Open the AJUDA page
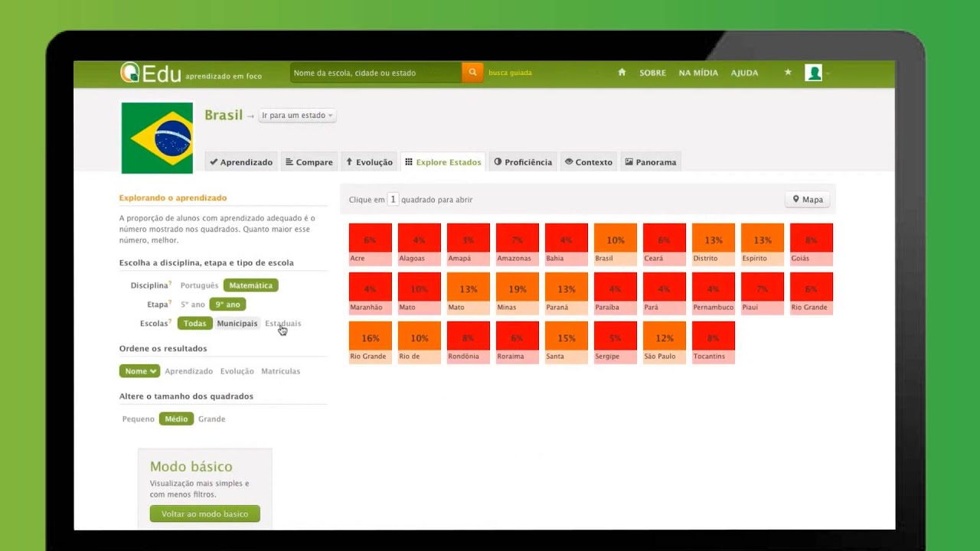 [x=744, y=73]
